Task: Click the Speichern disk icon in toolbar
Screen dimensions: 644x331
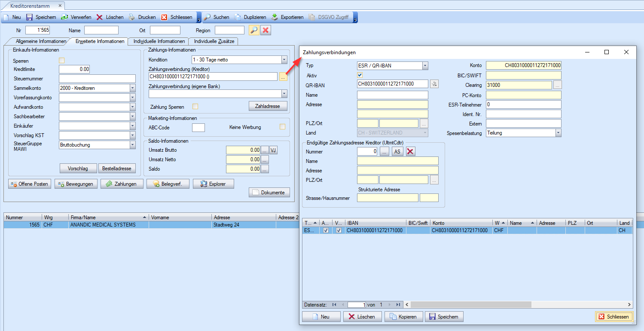Action: [x=29, y=17]
